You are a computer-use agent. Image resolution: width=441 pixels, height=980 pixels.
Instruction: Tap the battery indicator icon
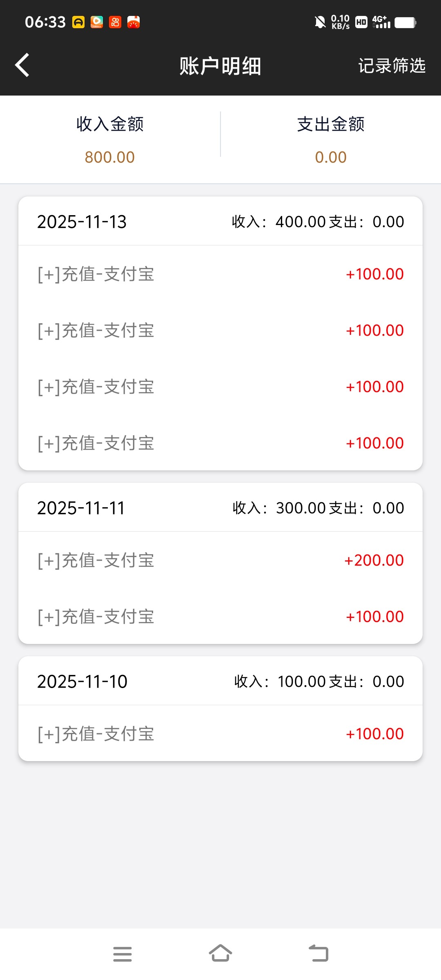point(405,22)
